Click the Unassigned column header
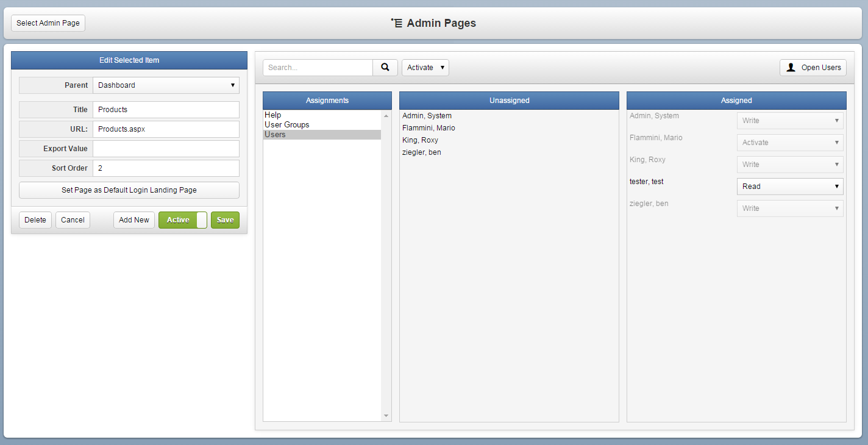This screenshot has width=868, height=445. click(x=509, y=101)
